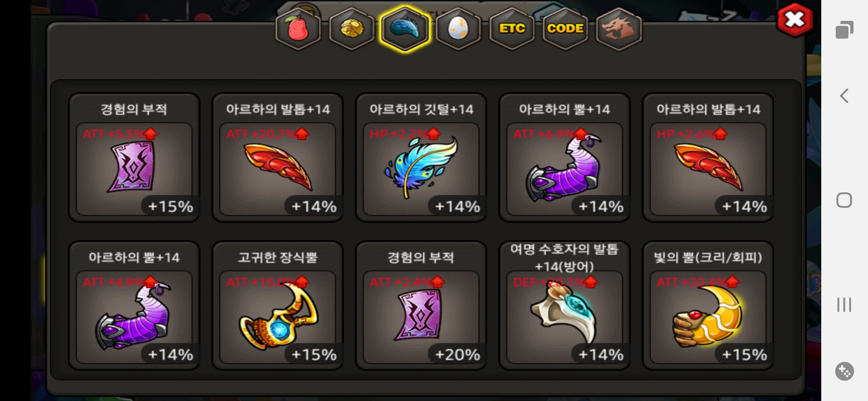The image size is (868, 401).
Task: Select the blue feather equipment tab
Action: (405, 29)
